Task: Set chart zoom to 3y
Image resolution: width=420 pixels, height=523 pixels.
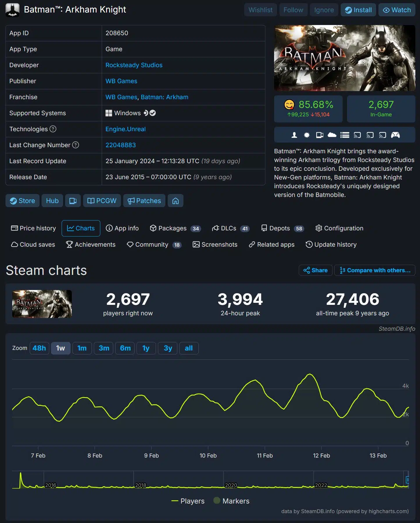Action: [168, 348]
